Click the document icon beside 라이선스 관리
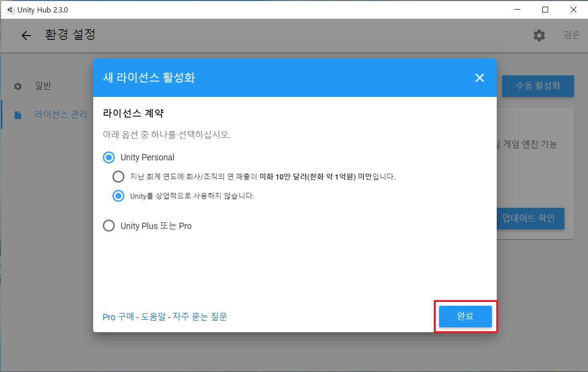Viewport: 588px width, 372px height. click(18, 115)
